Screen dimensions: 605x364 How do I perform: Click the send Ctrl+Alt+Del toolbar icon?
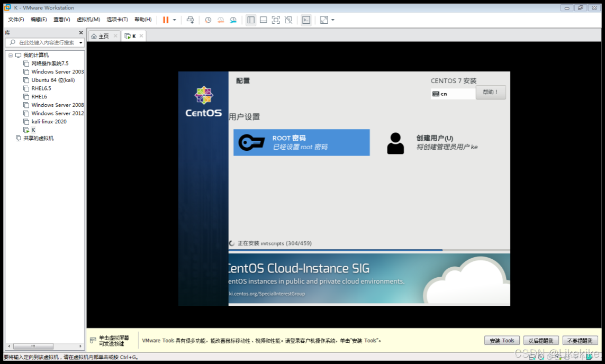[190, 20]
